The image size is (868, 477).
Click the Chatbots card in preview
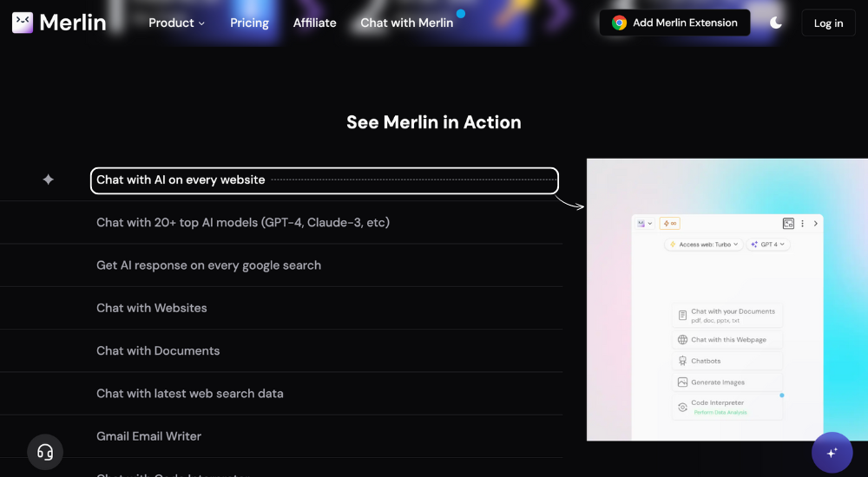727,361
